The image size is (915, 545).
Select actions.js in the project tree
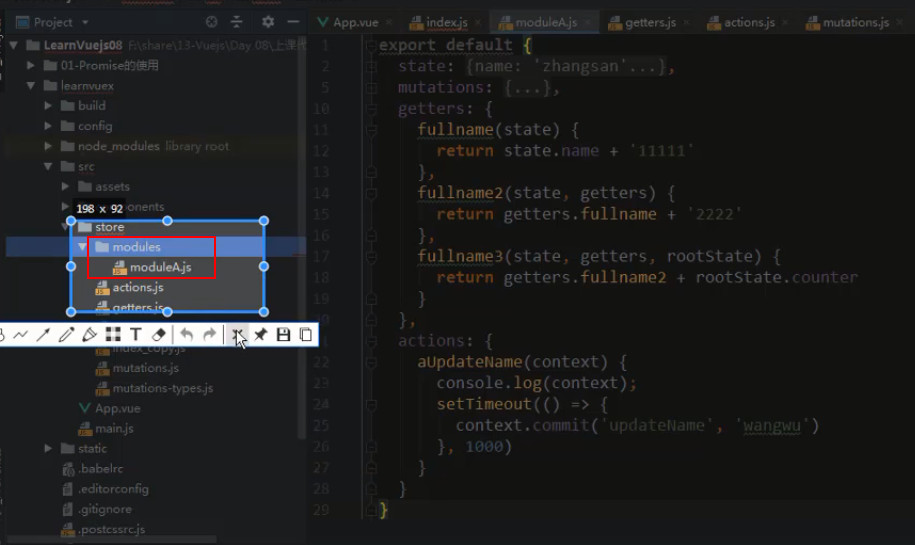pos(138,287)
